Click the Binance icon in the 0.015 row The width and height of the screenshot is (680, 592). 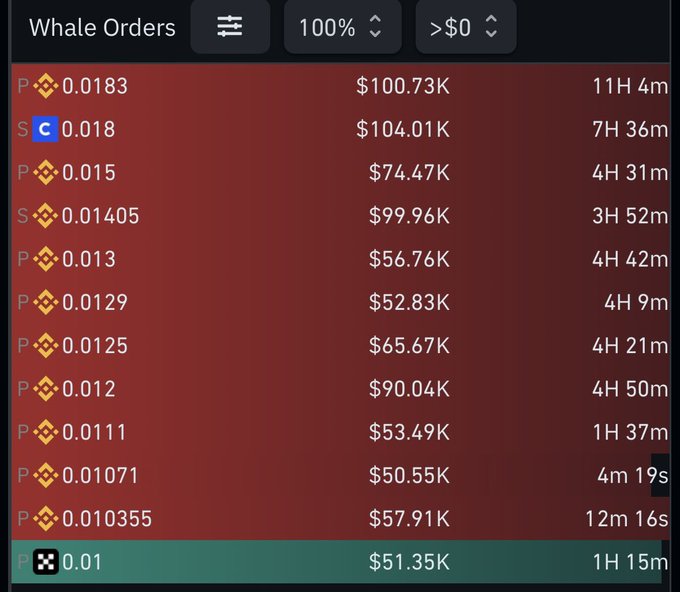pos(46,173)
